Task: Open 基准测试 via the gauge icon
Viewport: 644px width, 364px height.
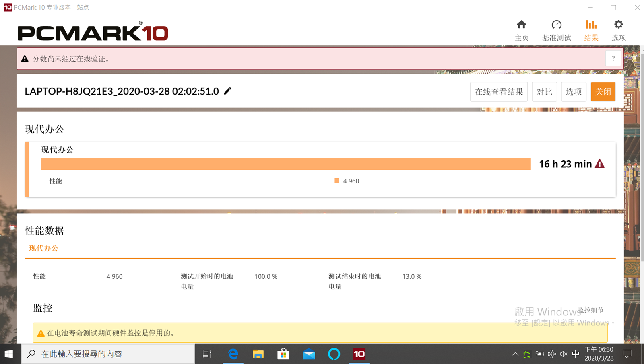Action: (556, 25)
